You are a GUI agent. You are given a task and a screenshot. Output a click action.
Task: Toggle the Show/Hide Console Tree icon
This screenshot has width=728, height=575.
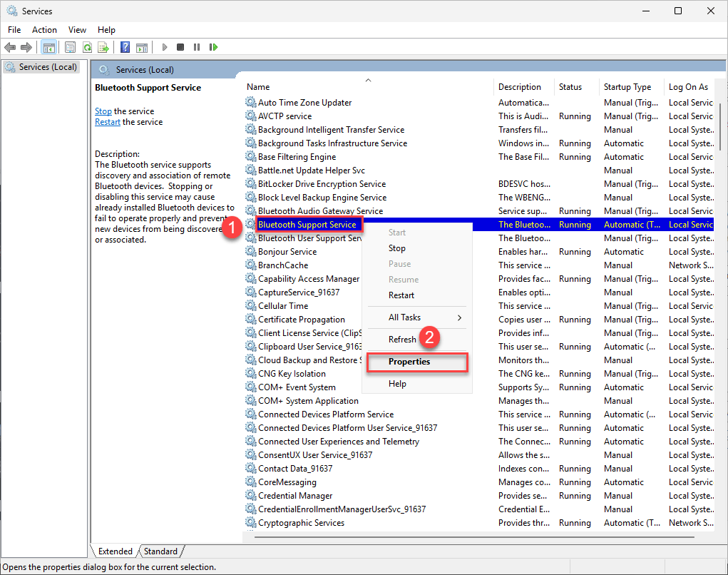49,47
